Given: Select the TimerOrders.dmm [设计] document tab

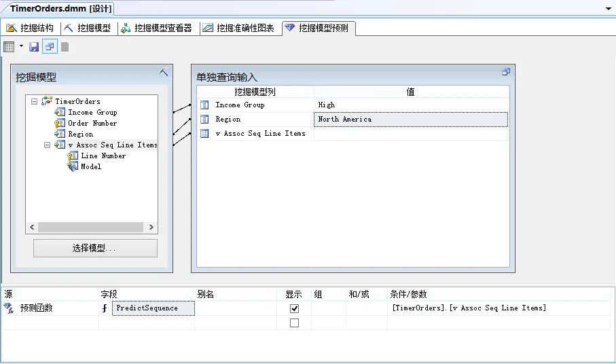Looking at the screenshot, I should (60, 8).
